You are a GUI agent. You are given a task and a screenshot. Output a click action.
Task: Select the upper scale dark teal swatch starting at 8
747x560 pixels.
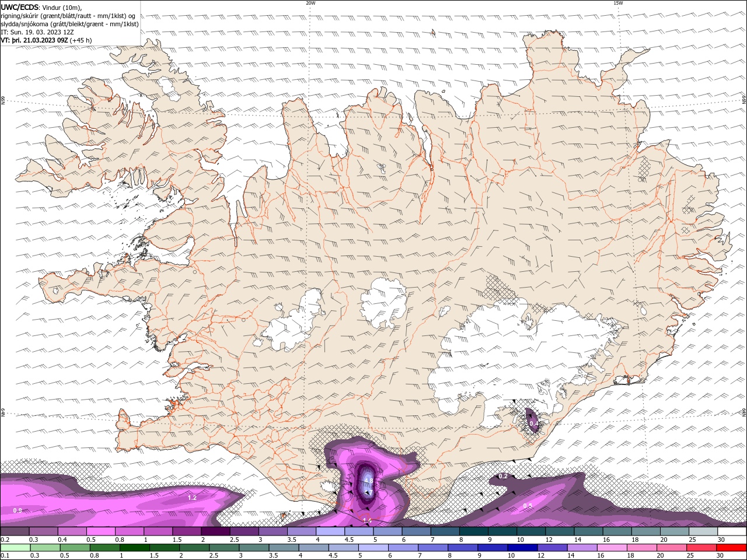click(x=473, y=531)
